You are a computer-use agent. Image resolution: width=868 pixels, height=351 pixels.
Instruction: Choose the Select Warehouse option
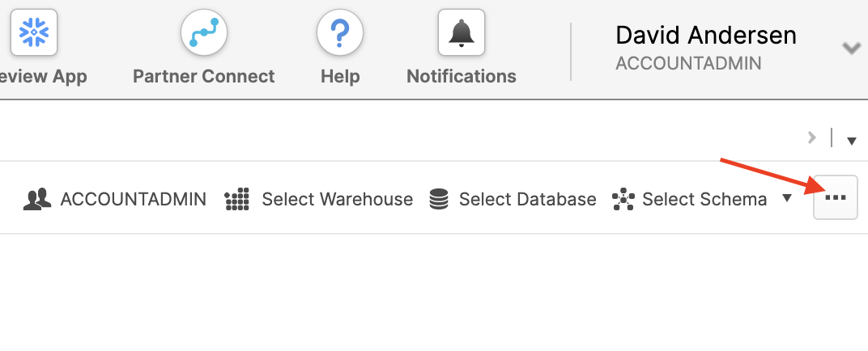337,199
